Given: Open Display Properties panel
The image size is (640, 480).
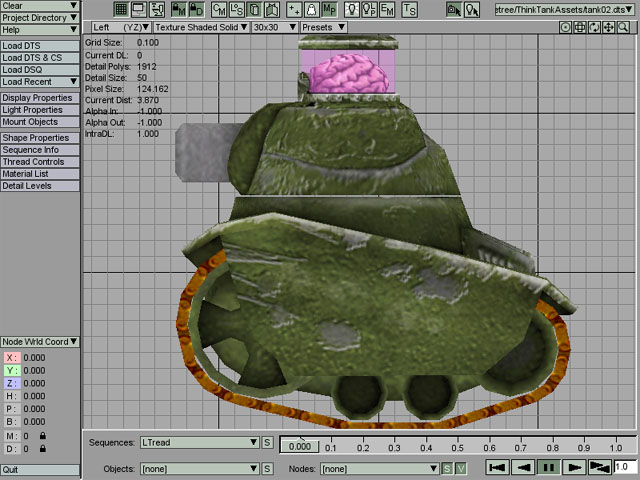Looking at the screenshot, I should (40, 98).
